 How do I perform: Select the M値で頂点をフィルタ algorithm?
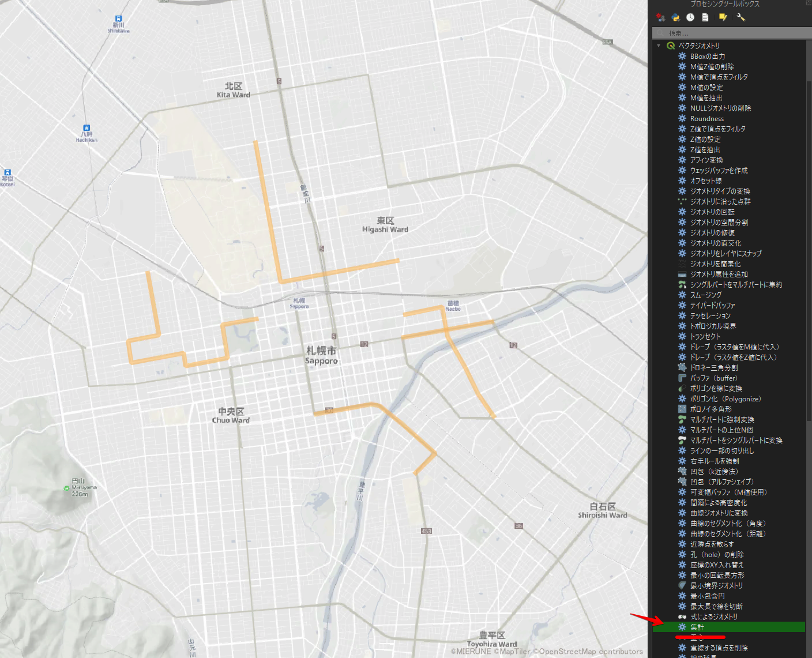719,77
